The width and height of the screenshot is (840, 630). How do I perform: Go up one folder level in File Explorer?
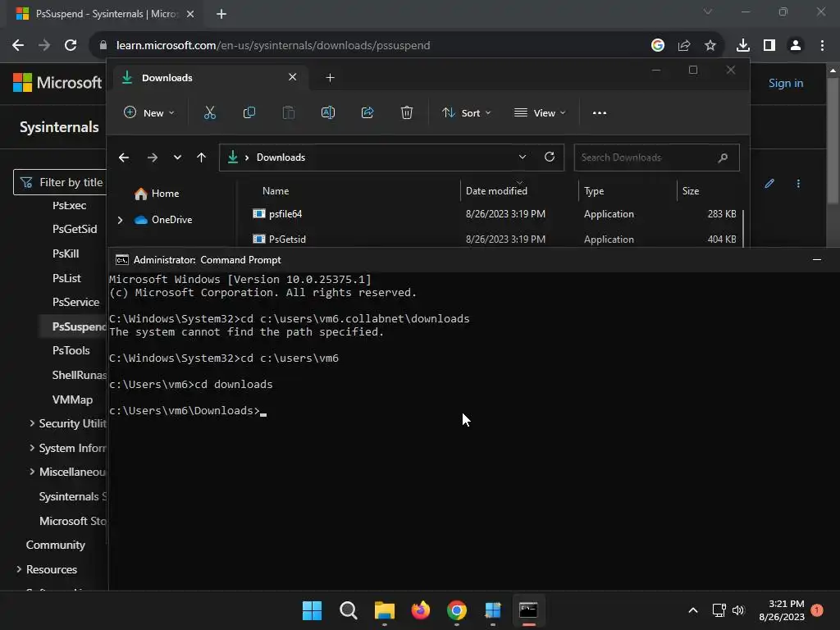coord(202,157)
